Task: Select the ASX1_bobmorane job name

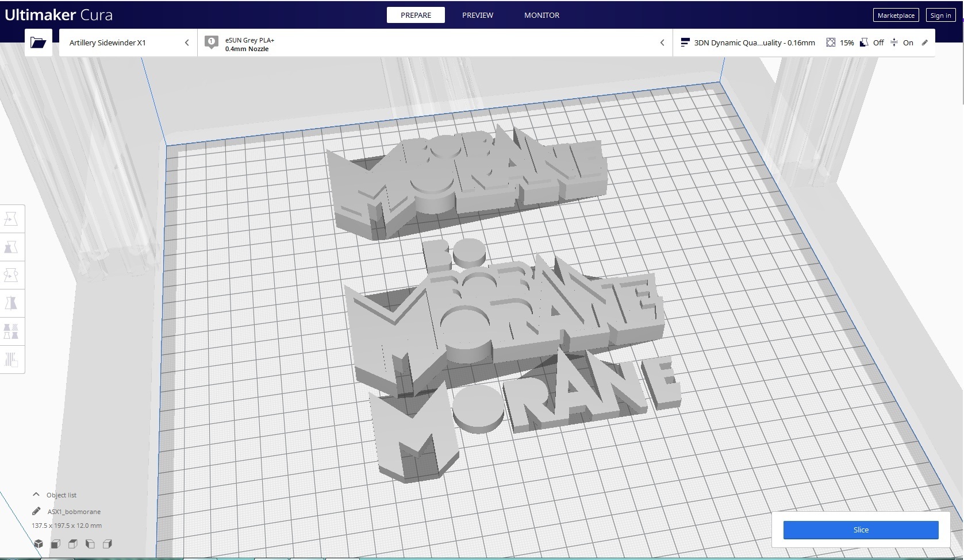Action: click(x=74, y=511)
